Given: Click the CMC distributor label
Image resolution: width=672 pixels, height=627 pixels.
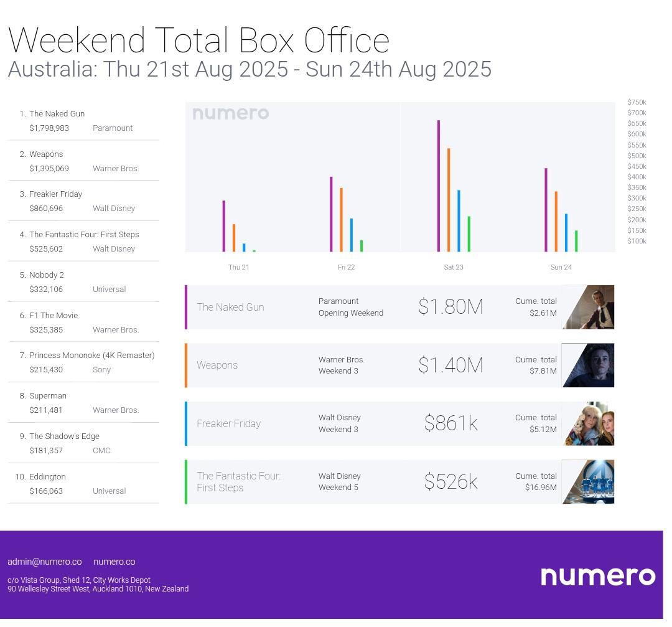Looking at the screenshot, I should pyautogui.click(x=101, y=451).
